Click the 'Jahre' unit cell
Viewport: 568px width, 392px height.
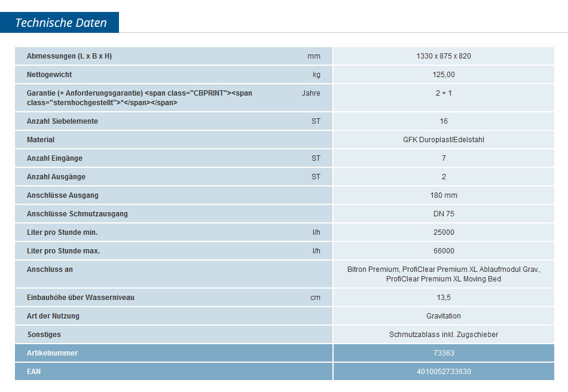[x=311, y=93]
